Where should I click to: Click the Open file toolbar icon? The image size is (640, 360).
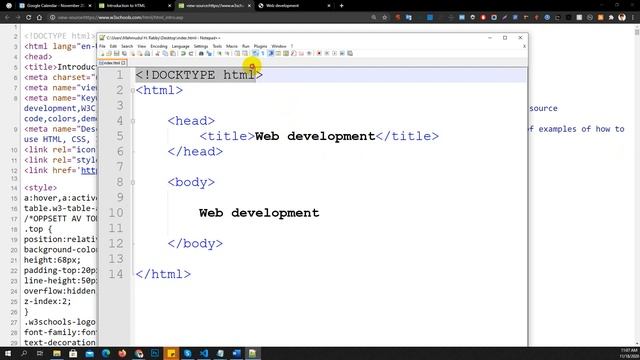109,53
